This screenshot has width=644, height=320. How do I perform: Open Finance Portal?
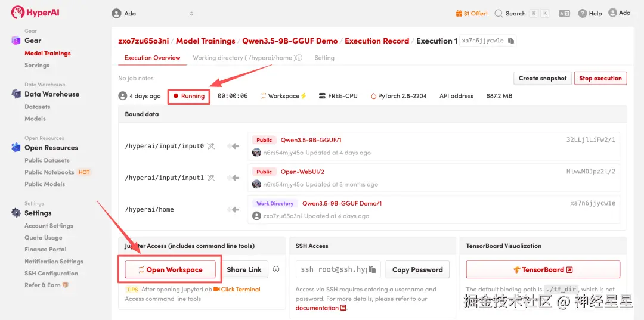click(45, 250)
